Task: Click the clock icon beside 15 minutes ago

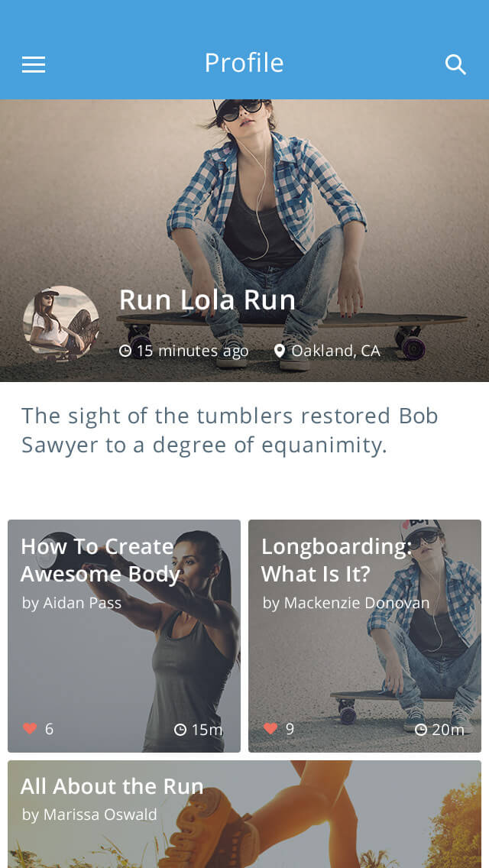Action: [125, 351]
